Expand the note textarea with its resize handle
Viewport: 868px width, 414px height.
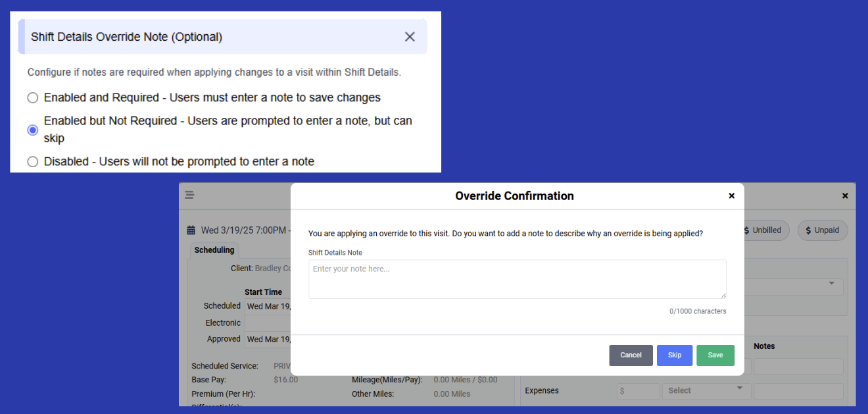(x=724, y=296)
